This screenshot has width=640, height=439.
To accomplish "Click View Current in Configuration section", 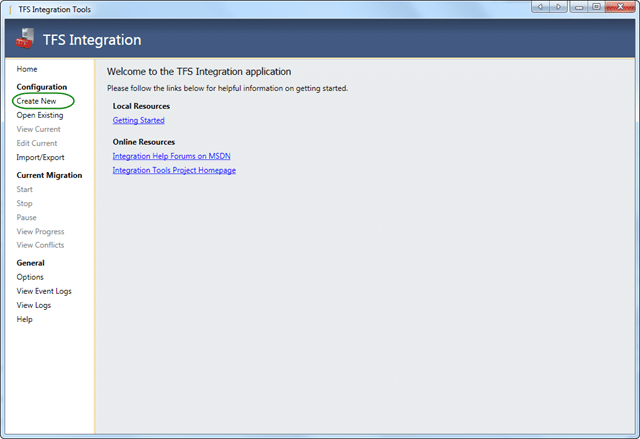I will tap(38, 129).
